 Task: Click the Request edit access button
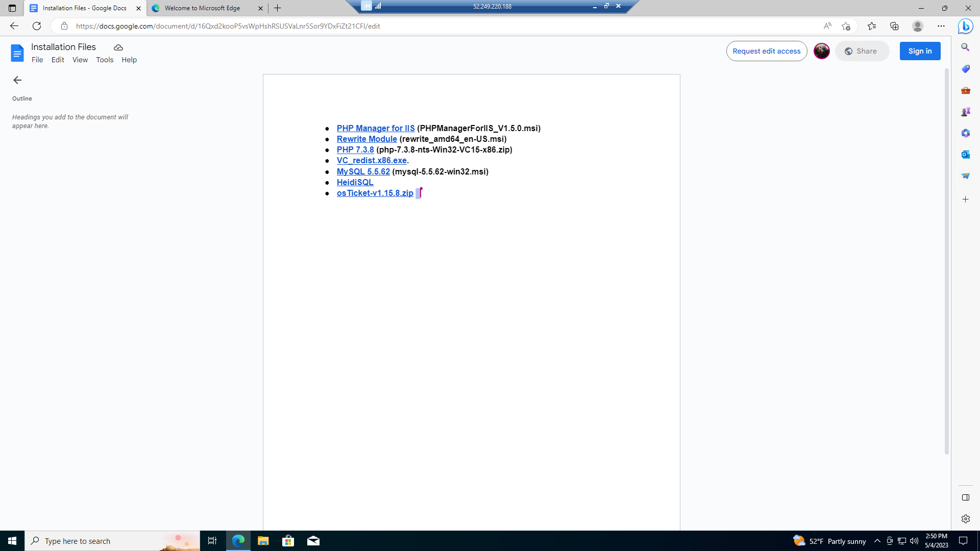tap(766, 51)
